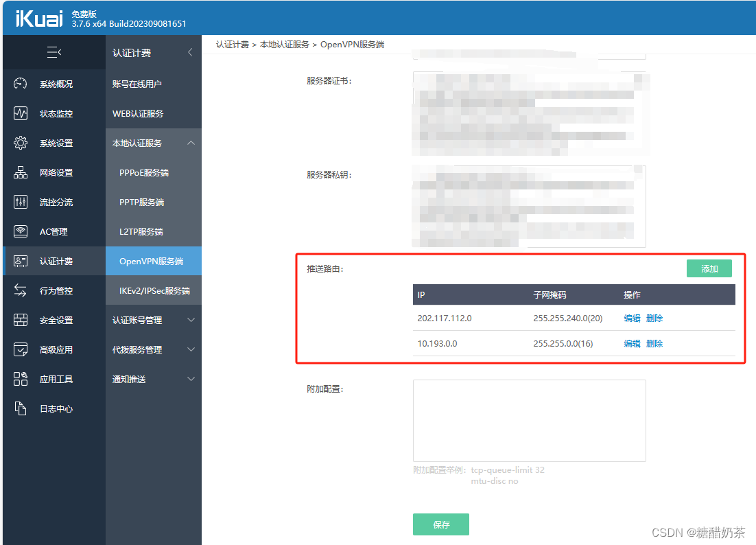Click 删除 for route 202.117.112.0
Screen dimensions: 756x545
tap(654, 318)
